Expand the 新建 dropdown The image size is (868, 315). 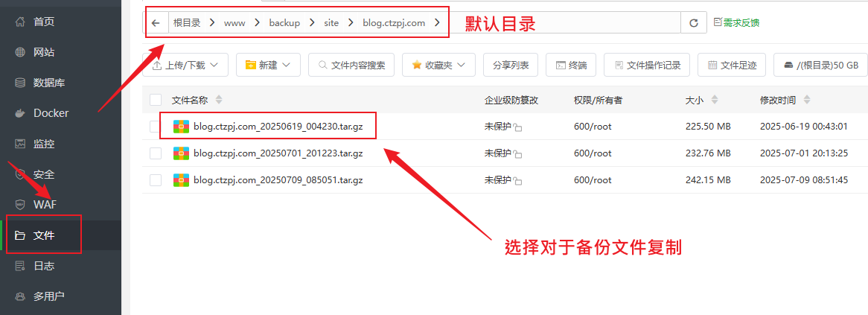click(x=268, y=66)
